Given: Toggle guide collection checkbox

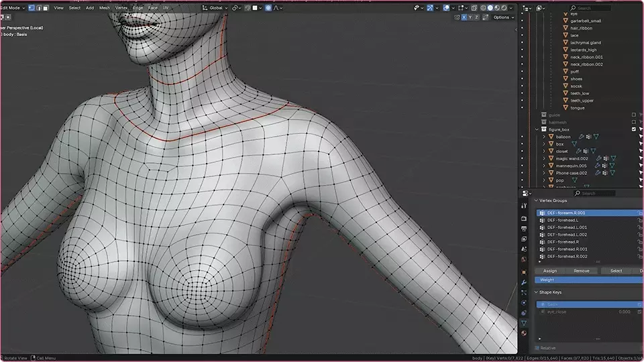Looking at the screenshot, I should click(x=634, y=115).
